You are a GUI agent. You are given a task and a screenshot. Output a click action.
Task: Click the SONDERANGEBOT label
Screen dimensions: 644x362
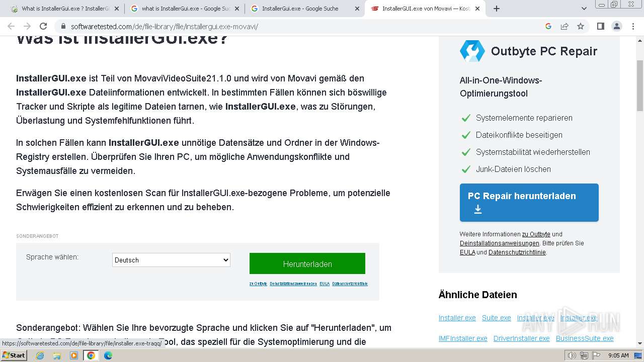click(37, 236)
